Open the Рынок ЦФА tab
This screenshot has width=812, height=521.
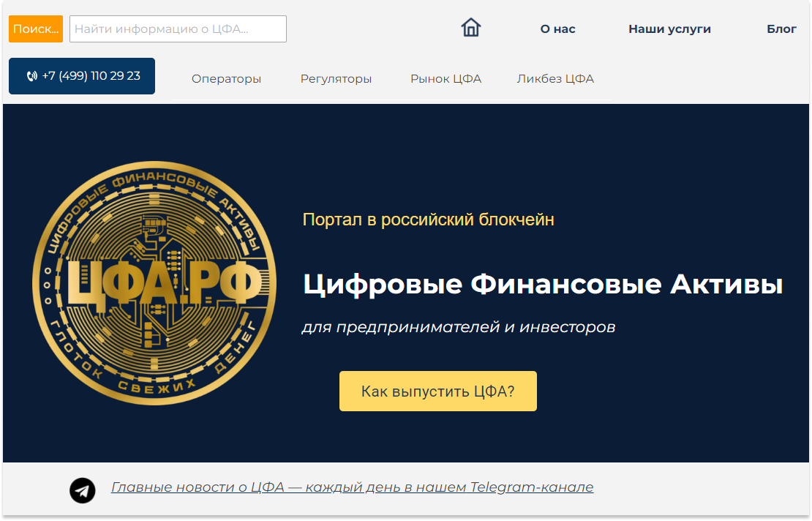[x=446, y=79]
